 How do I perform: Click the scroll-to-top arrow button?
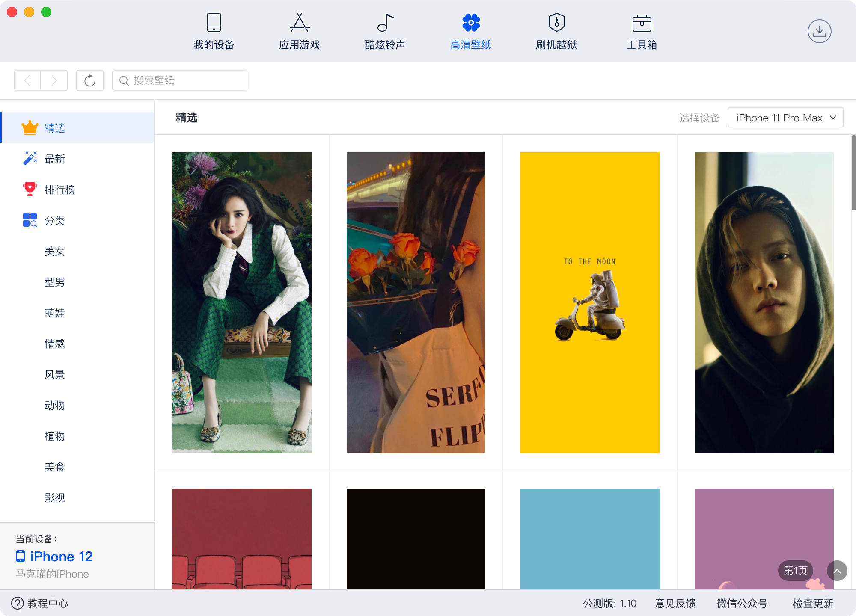pyautogui.click(x=837, y=571)
